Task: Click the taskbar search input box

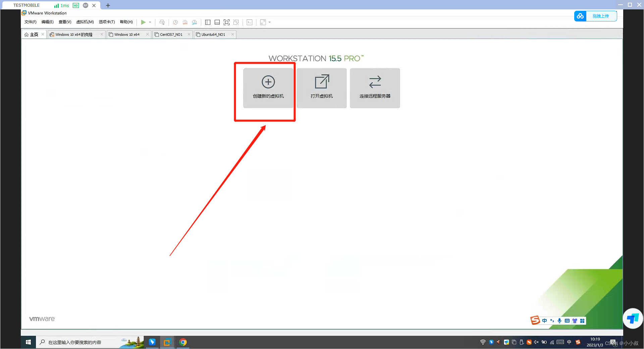Action: click(90, 342)
